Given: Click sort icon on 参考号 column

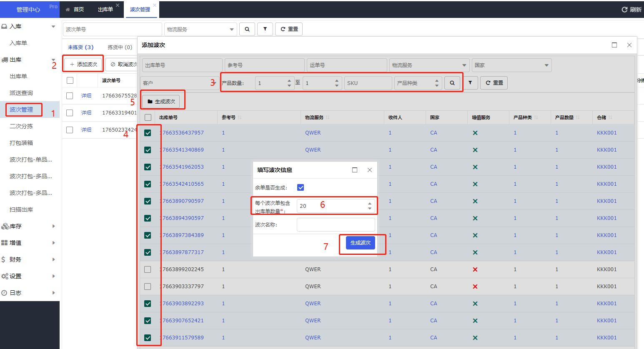Looking at the screenshot, I should [x=240, y=117].
